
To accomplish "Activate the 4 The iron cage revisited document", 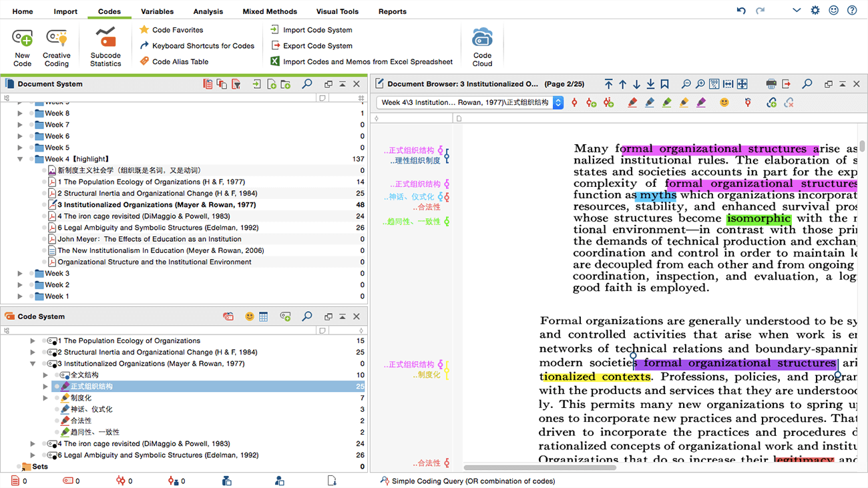I will point(44,216).
